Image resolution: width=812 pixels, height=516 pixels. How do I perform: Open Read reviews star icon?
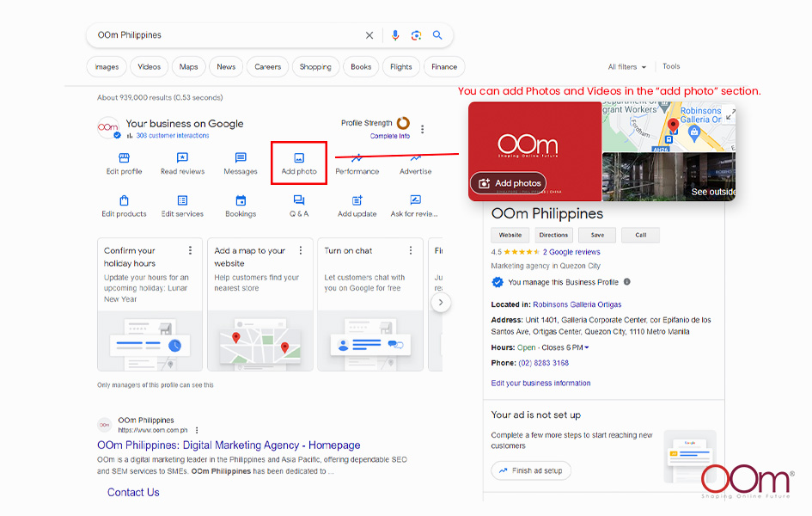click(x=182, y=158)
